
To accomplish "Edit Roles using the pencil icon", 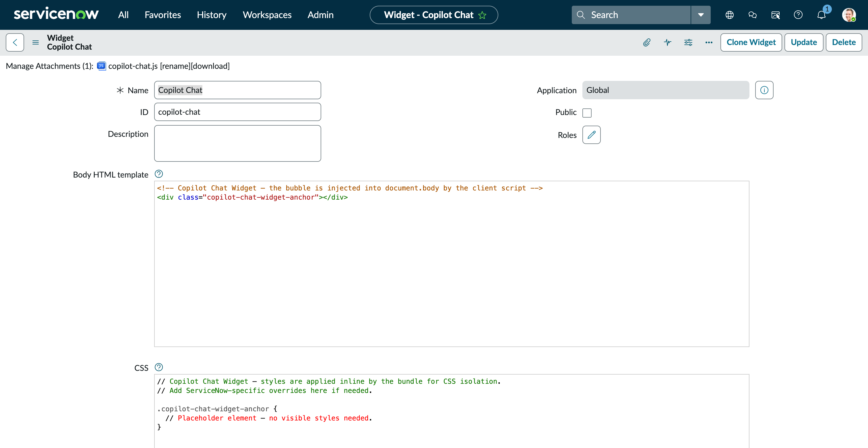I will pyautogui.click(x=591, y=135).
